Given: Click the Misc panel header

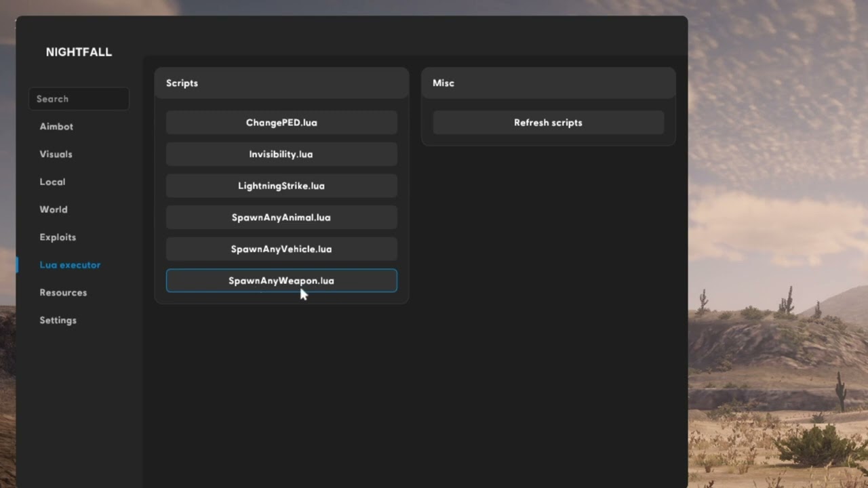Looking at the screenshot, I should pos(548,83).
